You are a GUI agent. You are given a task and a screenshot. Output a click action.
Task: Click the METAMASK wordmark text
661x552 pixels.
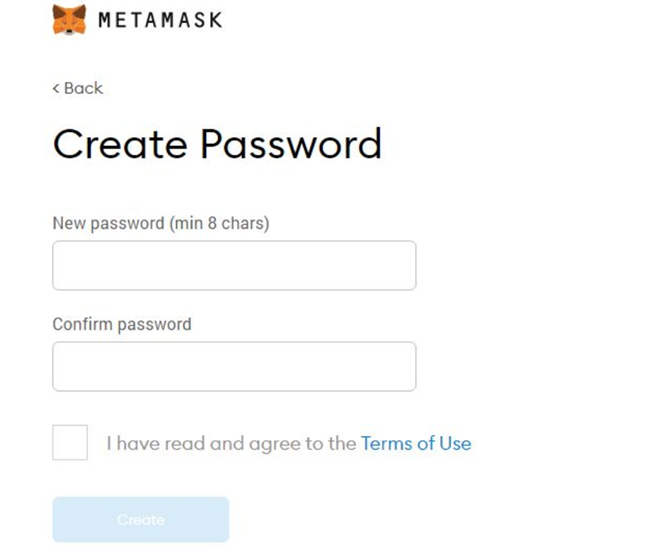click(x=161, y=20)
